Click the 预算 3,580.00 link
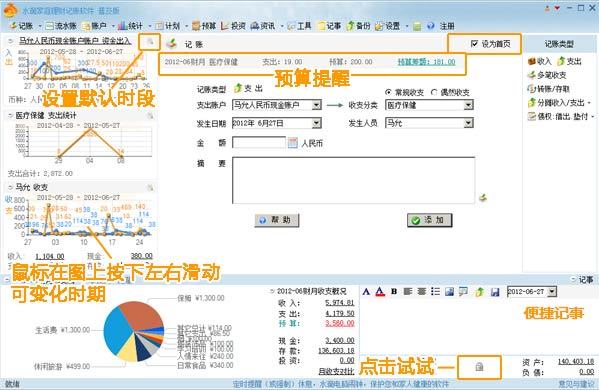 pyautogui.click(x=340, y=324)
